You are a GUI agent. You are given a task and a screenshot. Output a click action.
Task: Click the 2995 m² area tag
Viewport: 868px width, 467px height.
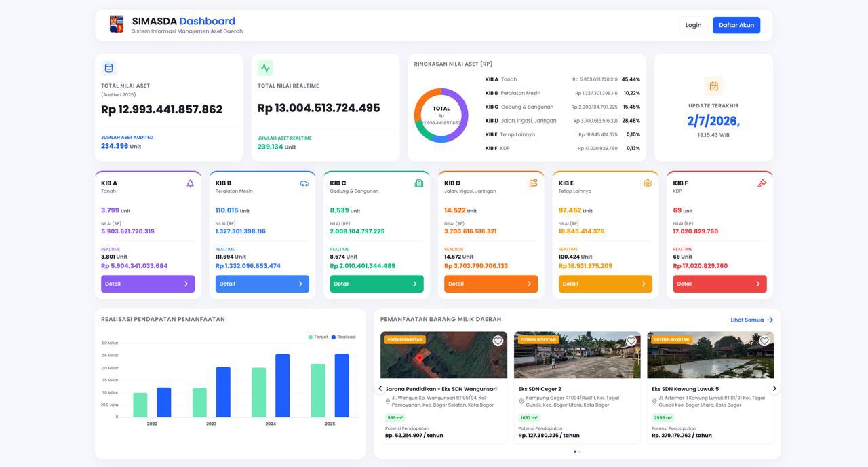(x=663, y=418)
